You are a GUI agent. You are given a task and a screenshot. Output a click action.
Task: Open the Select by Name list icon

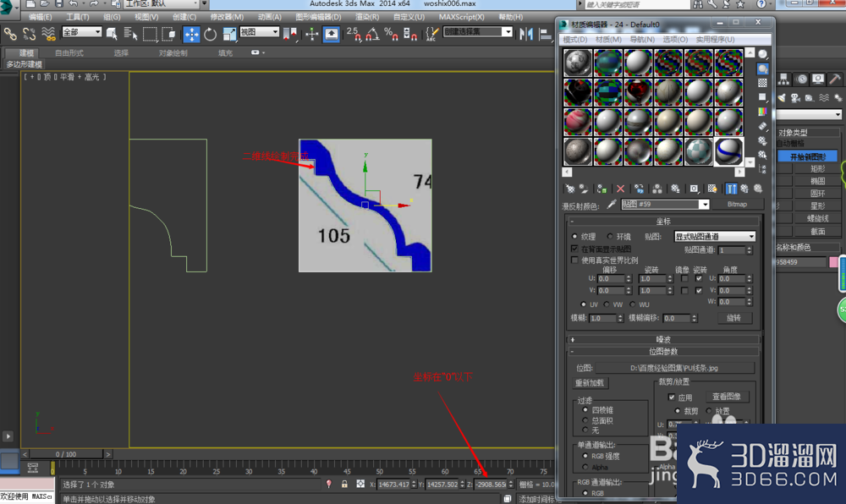pyautogui.click(x=130, y=34)
